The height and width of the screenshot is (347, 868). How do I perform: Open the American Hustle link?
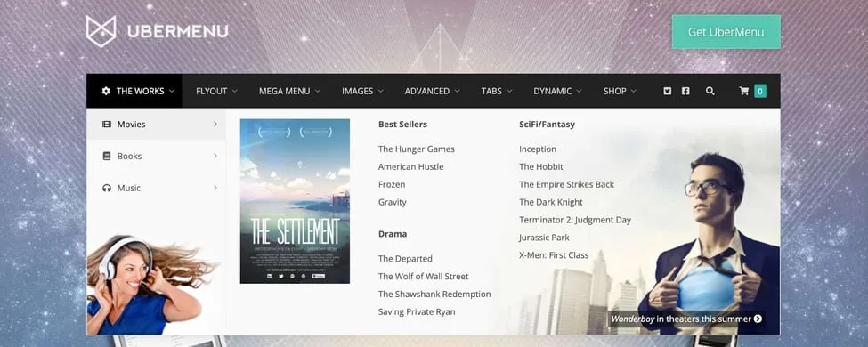click(410, 166)
